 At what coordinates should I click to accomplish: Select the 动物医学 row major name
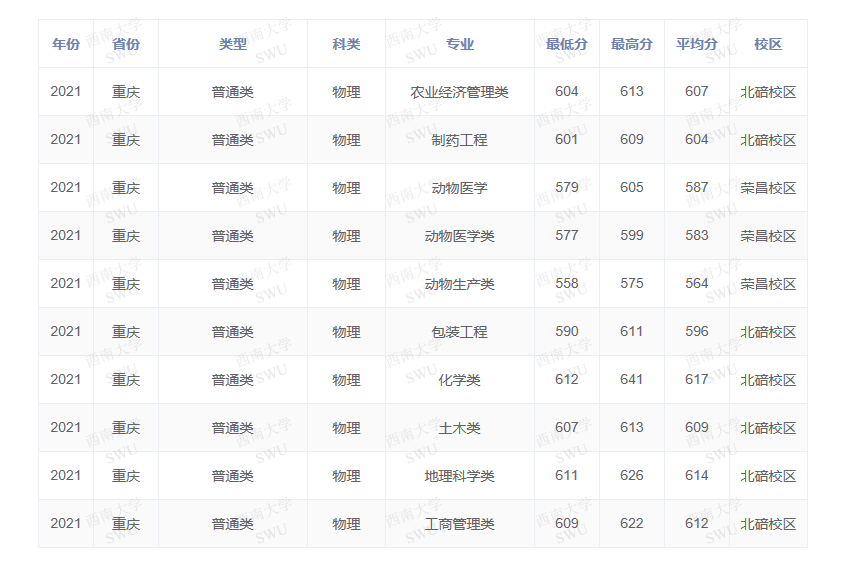(x=460, y=188)
